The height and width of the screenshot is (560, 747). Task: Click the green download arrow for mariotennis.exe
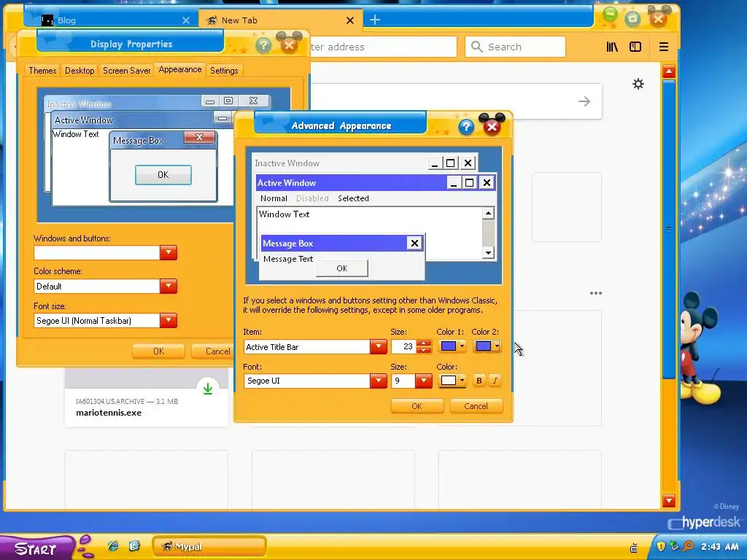[208, 389]
